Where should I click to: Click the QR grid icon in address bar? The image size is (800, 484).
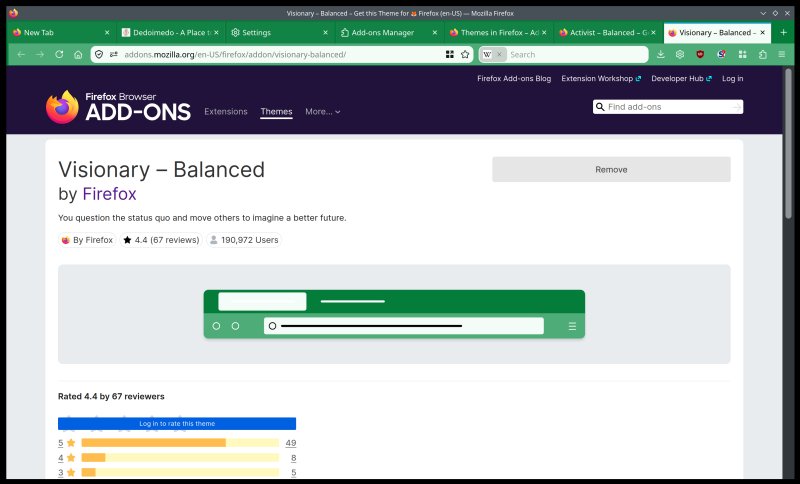(449, 55)
